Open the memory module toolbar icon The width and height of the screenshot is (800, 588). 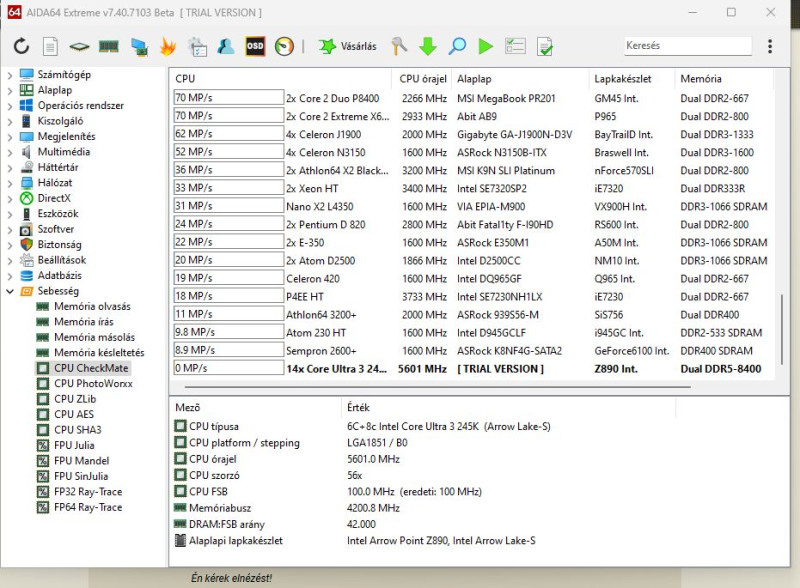coord(109,47)
